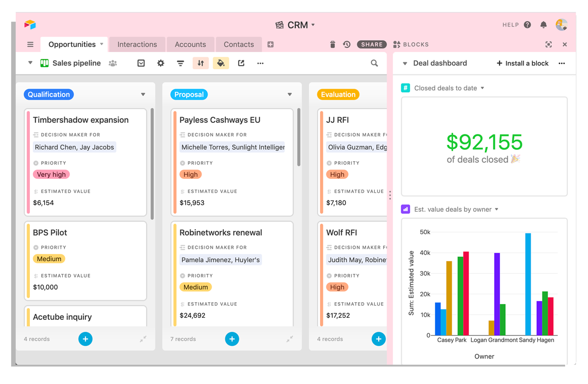Open the Opportunities tab dropdown arrow
Screen dimensions: 588x384
(x=102, y=44)
